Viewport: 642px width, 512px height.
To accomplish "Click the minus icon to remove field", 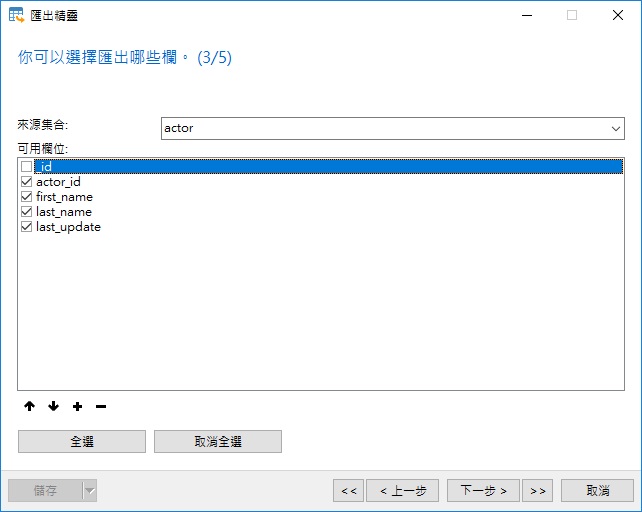I will [101, 407].
